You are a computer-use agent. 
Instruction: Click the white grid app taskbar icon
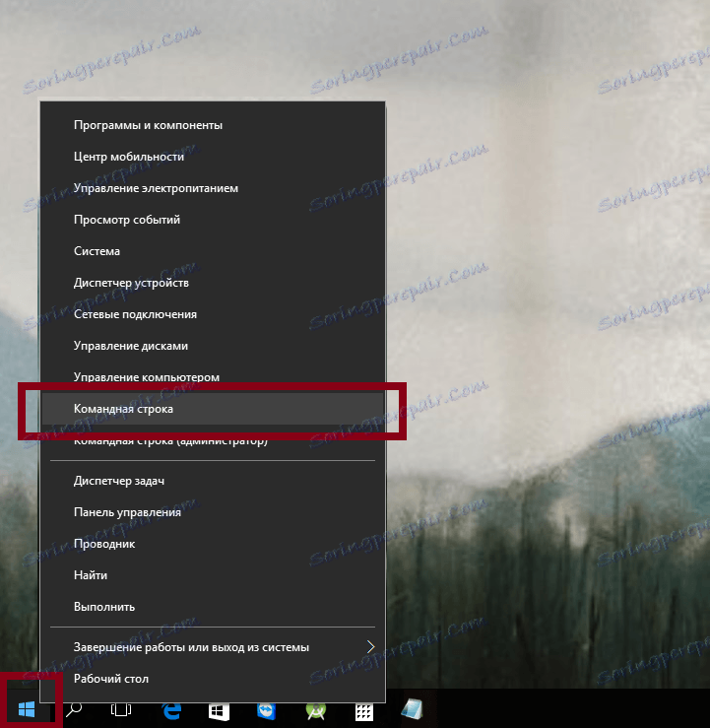(363, 711)
